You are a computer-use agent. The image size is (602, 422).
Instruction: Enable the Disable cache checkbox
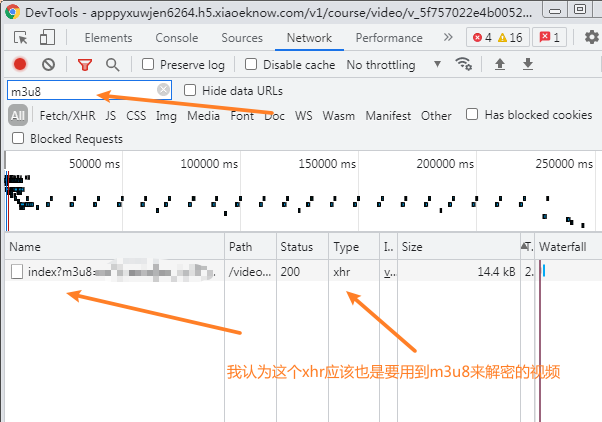tap(251, 64)
